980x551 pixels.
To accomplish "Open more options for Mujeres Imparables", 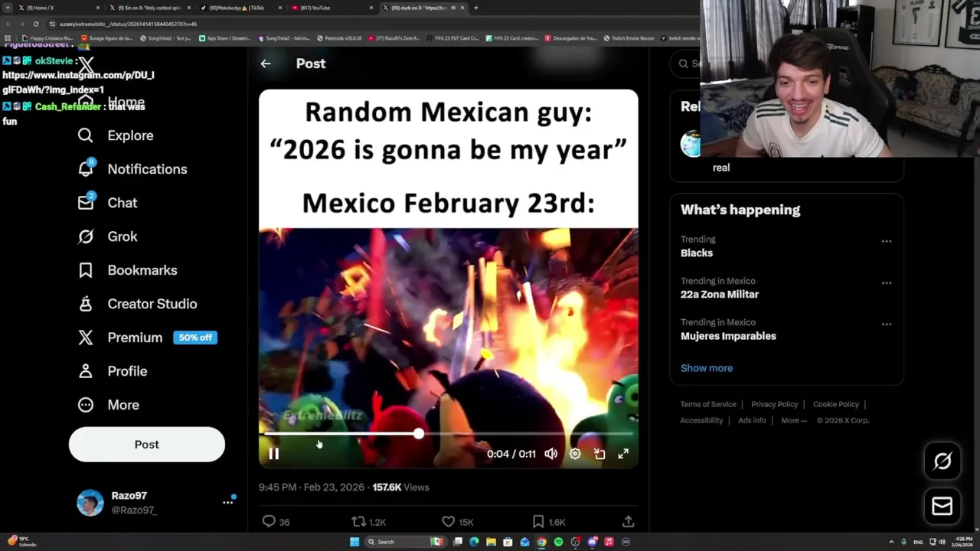I will (886, 324).
